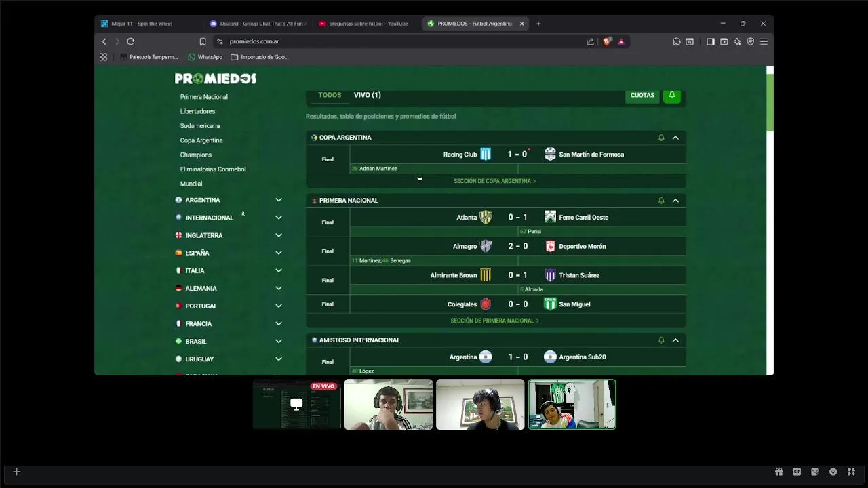Screen dimensions: 868x488
Task: Open the apps grid in bookmarks bar
Action: 103,57
